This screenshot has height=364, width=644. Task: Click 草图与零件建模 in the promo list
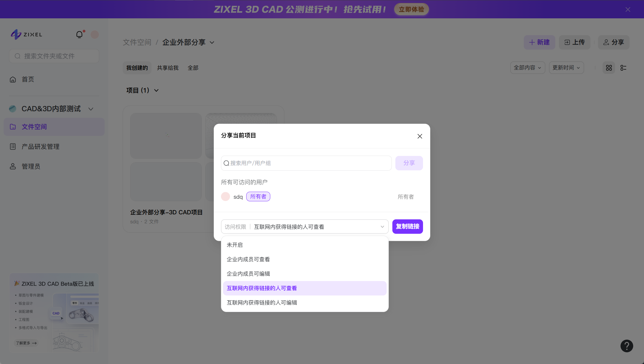[31, 295]
